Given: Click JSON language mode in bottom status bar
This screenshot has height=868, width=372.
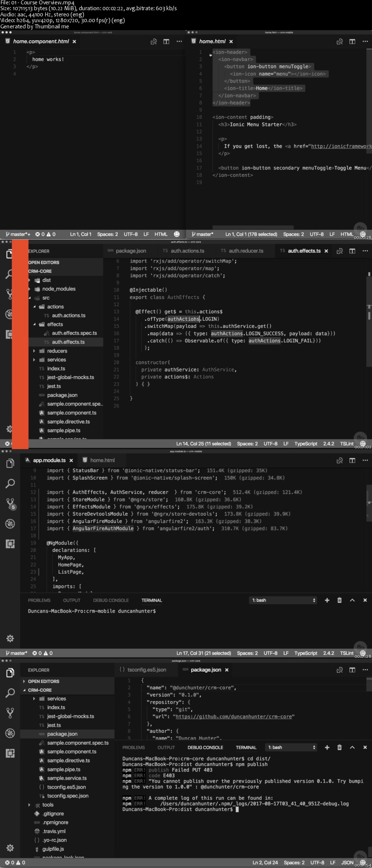Looking at the screenshot, I should 347,863.
